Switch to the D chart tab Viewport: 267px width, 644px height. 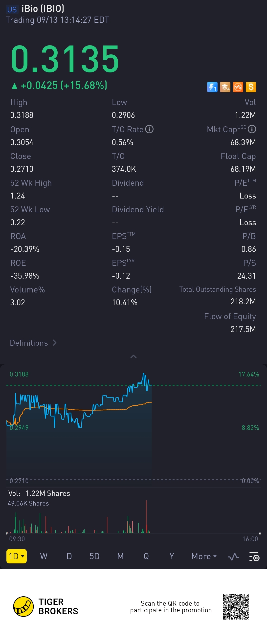click(69, 556)
